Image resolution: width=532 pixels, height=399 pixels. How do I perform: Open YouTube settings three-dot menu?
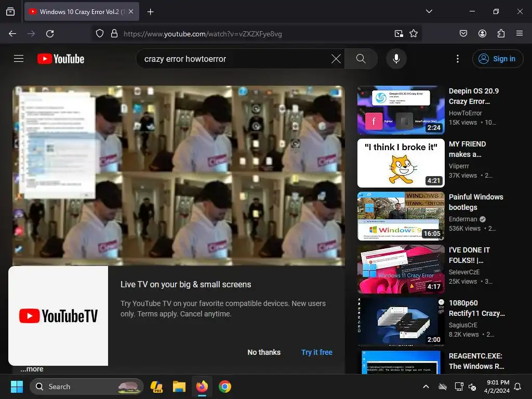pyautogui.click(x=457, y=59)
